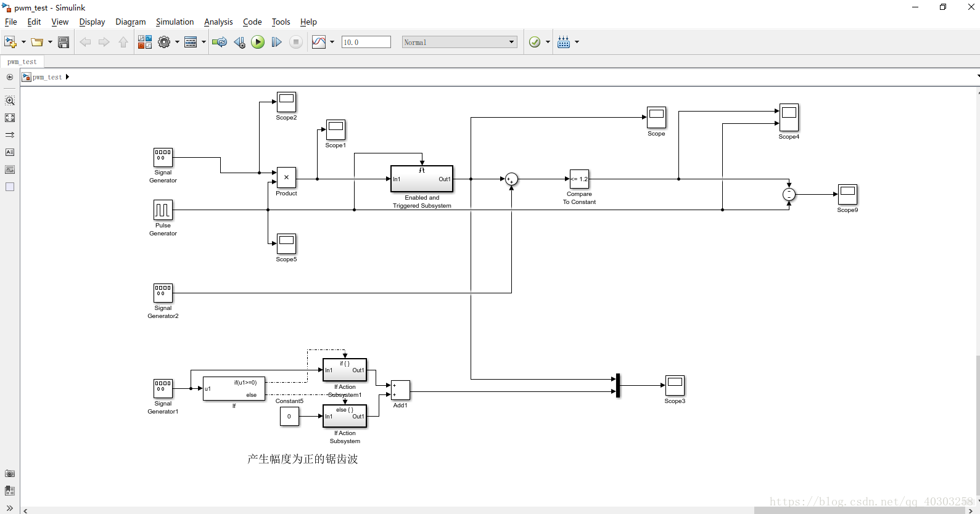
Task: Open the Edit menu
Action: 34,22
